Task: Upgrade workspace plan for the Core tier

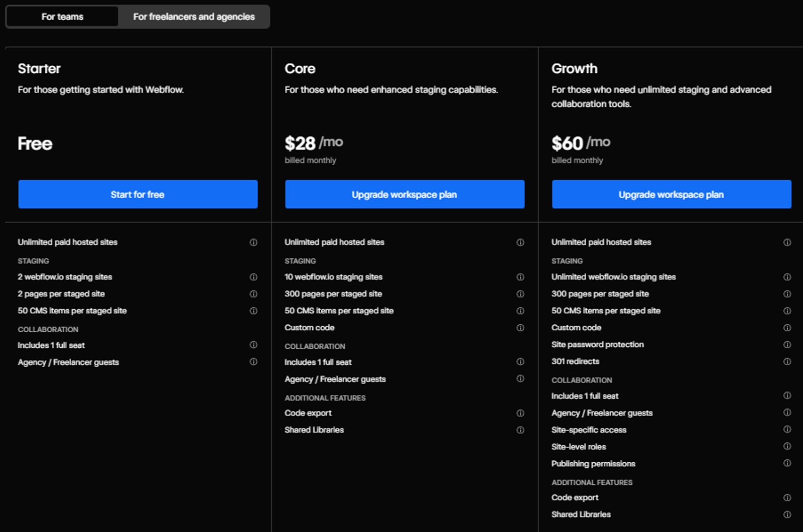Action: 405,194
